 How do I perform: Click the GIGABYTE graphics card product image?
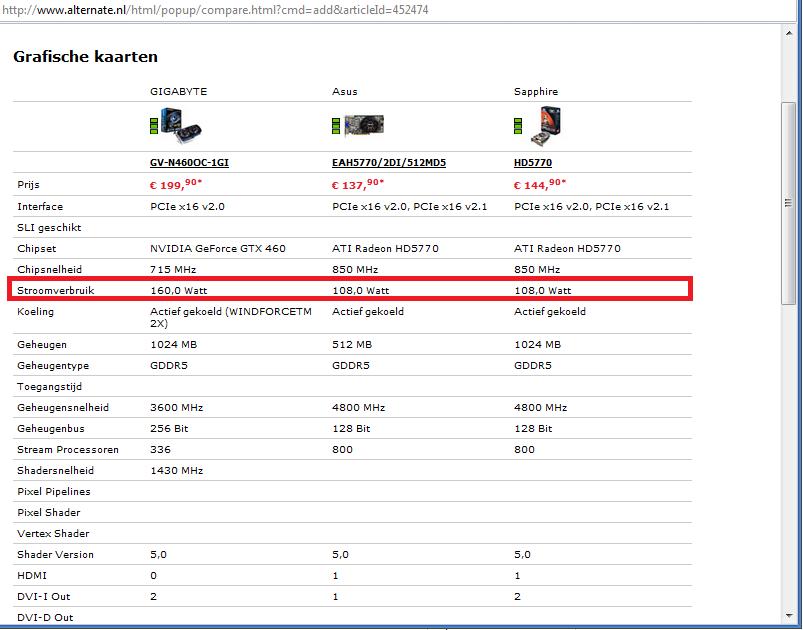click(181, 125)
